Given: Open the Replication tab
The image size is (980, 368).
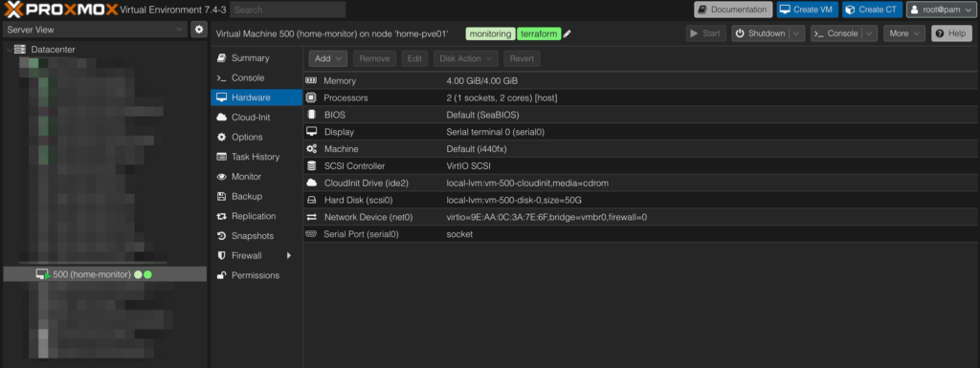Looking at the screenshot, I should [x=256, y=216].
